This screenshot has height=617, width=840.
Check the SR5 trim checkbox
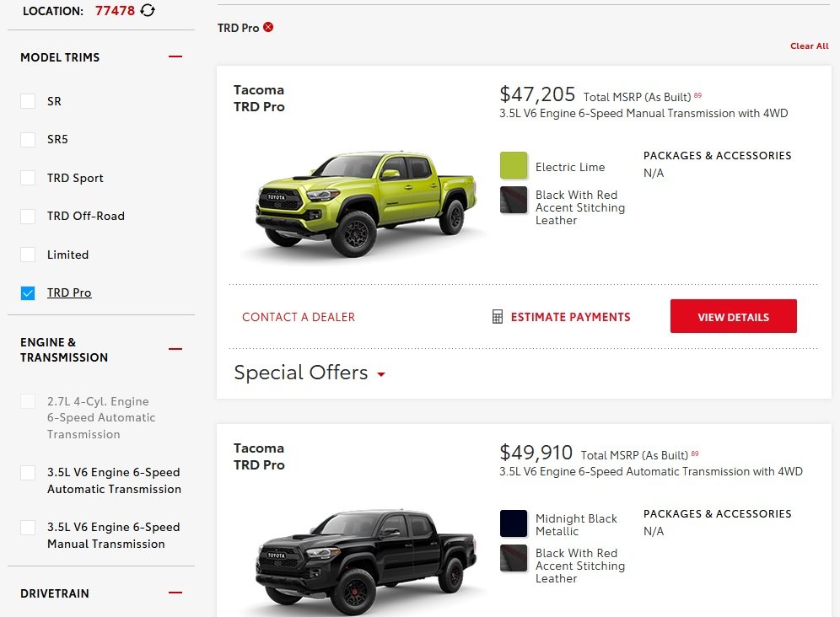pyautogui.click(x=28, y=139)
